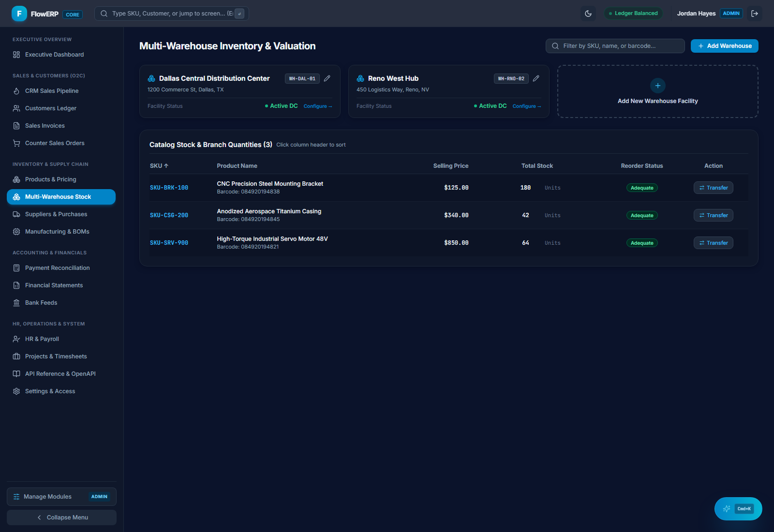
Task: Click the FlowERP logo icon
Action: tap(19, 14)
